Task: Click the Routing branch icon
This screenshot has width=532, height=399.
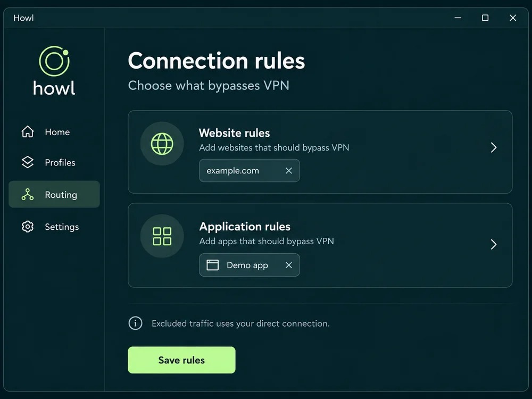Action: [28, 194]
